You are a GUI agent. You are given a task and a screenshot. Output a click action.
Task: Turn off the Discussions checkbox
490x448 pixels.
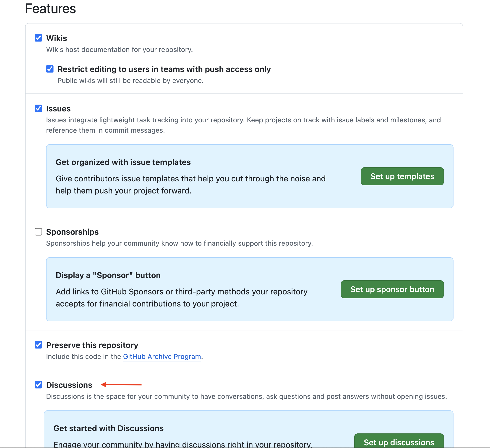click(x=38, y=385)
